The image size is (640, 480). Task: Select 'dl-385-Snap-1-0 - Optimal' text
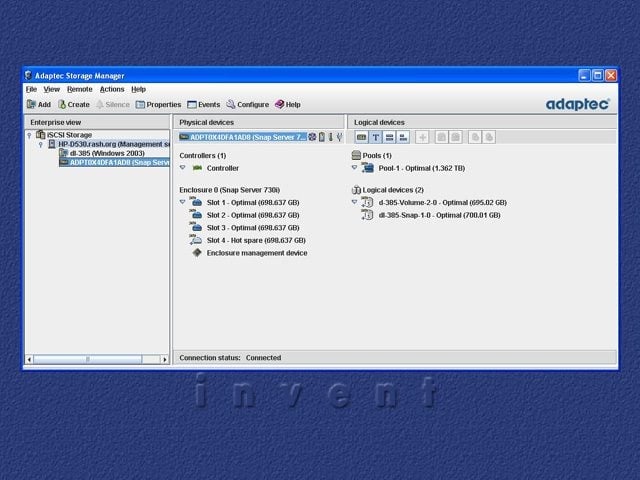[420, 215]
